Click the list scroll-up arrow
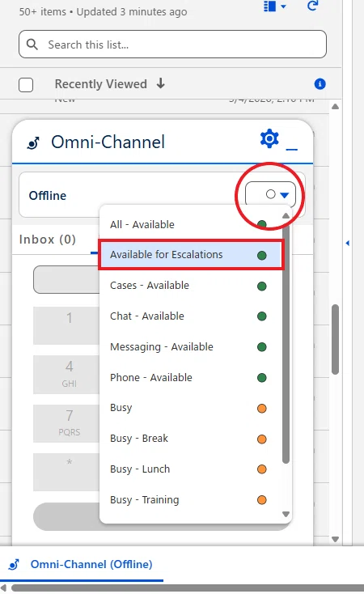 click(335, 107)
